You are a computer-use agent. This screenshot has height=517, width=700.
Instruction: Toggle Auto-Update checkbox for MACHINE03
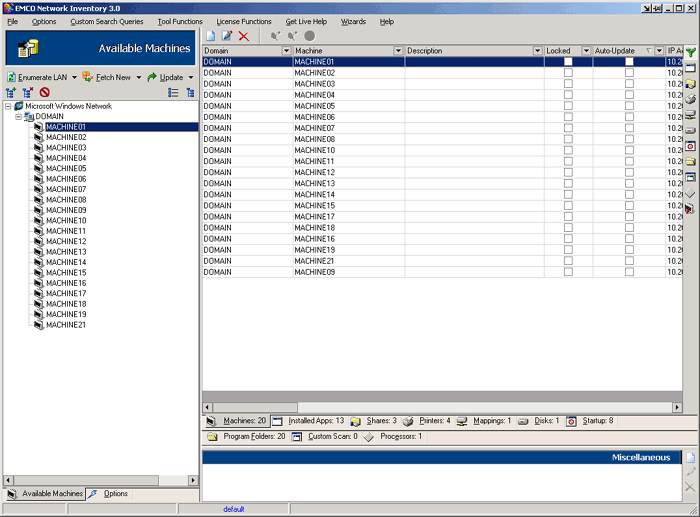[x=629, y=84]
